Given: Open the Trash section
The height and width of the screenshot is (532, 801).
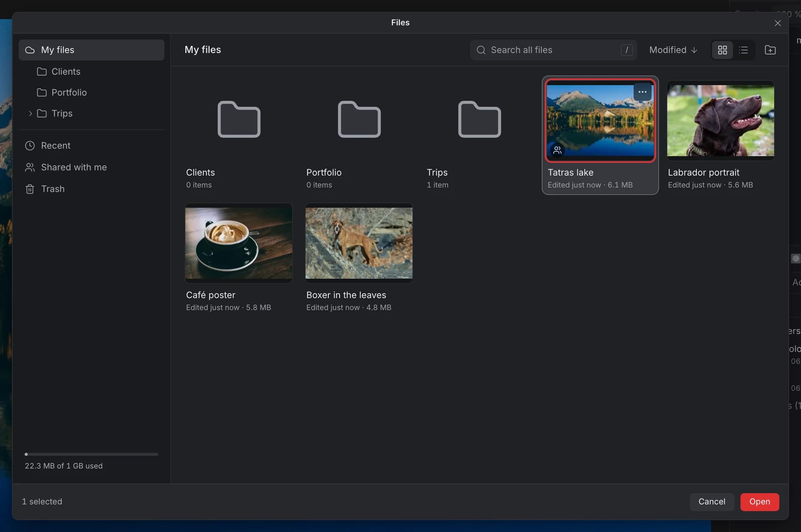Looking at the screenshot, I should pos(91,189).
